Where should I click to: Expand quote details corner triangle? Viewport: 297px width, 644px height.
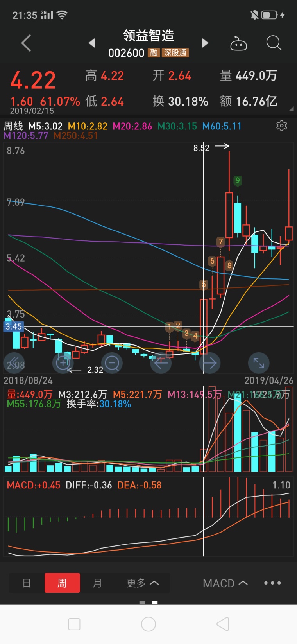point(291,109)
